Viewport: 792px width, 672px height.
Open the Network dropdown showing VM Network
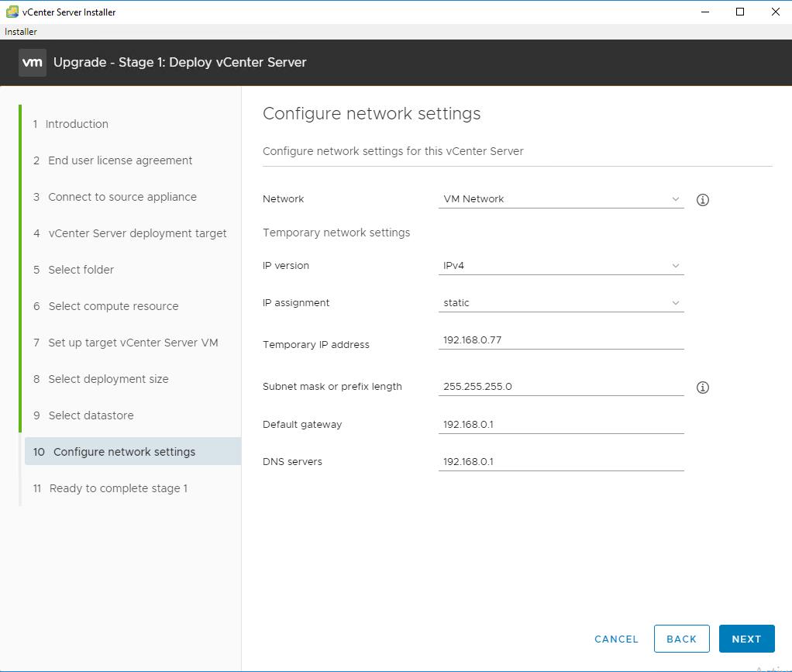(x=560, y=199)
